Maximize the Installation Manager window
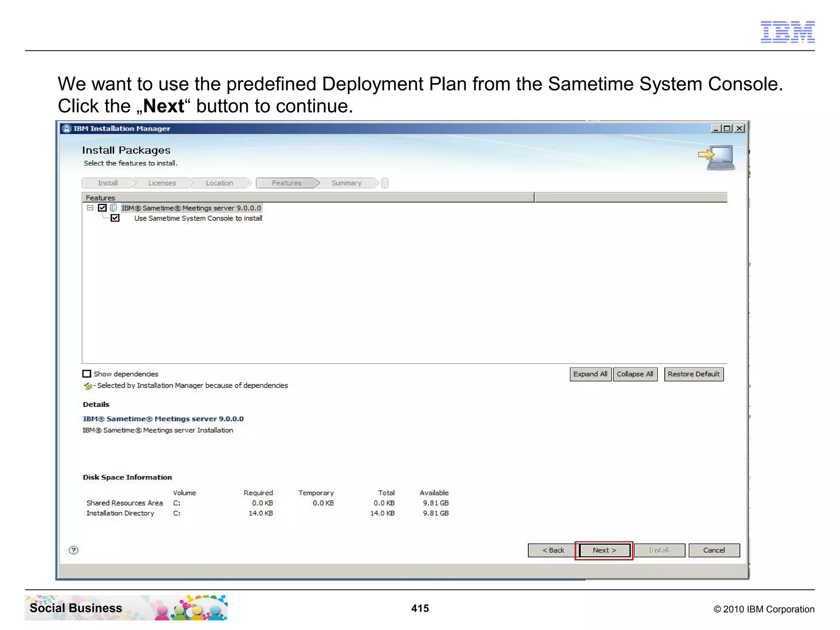Screen dimensions: 840x630 pyautogui.click(x=727, y=128)
